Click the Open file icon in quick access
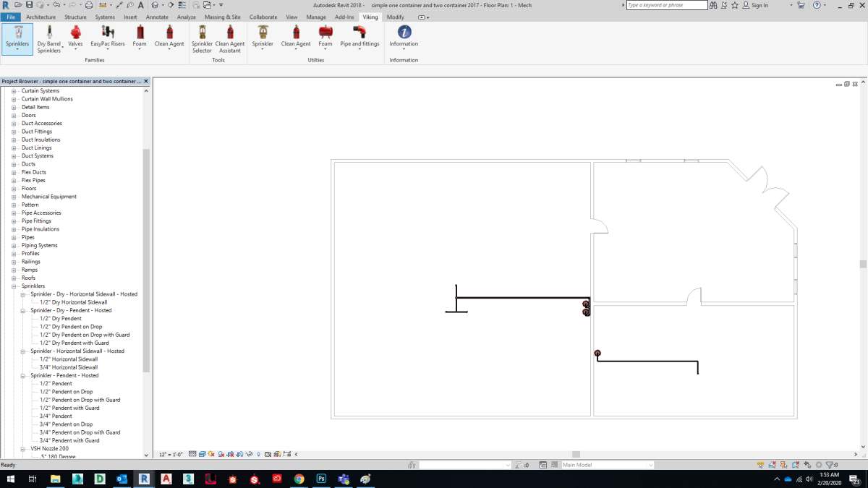The width and height of the screenshot is (868, 488). [x=18, y=5]
